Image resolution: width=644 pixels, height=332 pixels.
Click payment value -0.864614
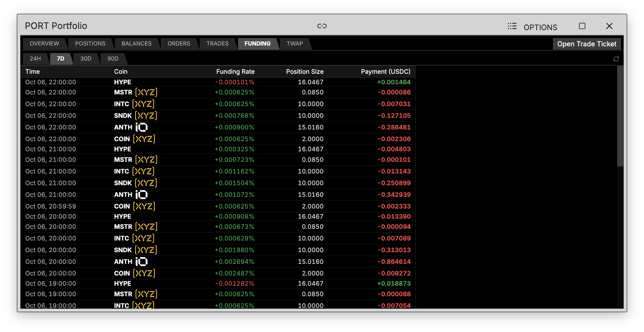tap(394, 262)
